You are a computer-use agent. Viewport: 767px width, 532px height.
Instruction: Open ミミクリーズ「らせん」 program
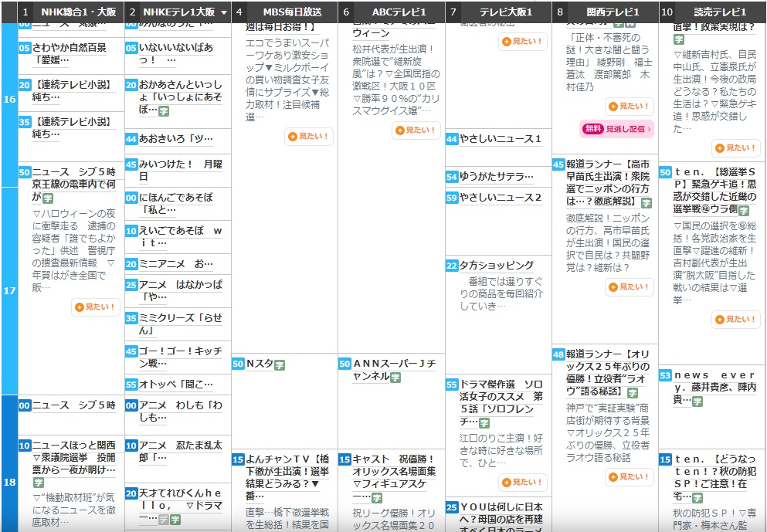pyautogui.click(x=181, y=324)
